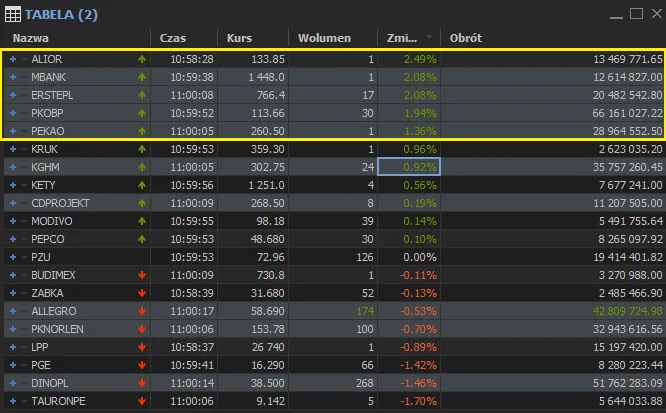The height and width of the screenshot is (413, 666).
Task: Expand the PKOBP row plus icon
Action: (13, 113)
